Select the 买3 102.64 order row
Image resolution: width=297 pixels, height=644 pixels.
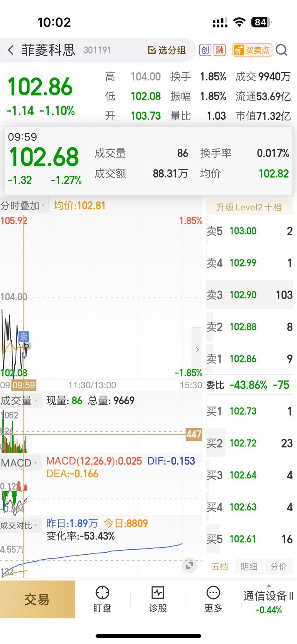coord(249,475)
